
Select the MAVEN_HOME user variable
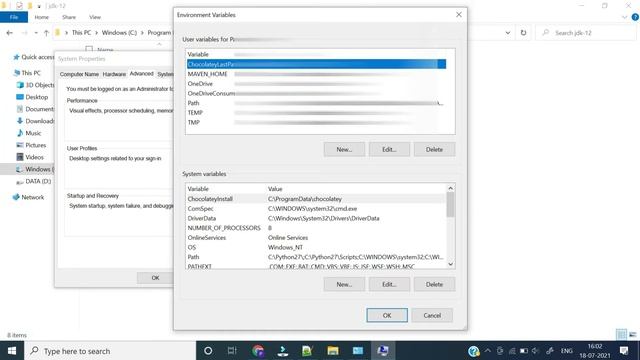pyautogui.click(x=316, y=74)
